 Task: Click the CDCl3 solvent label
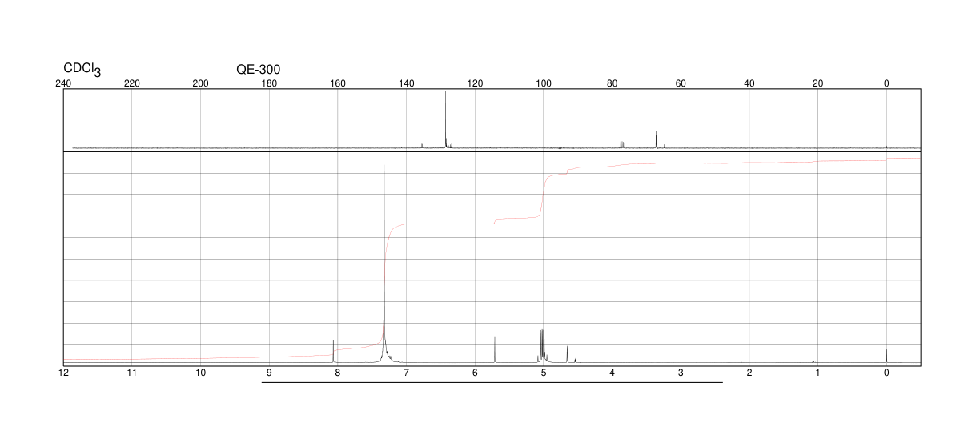(82, 70)
